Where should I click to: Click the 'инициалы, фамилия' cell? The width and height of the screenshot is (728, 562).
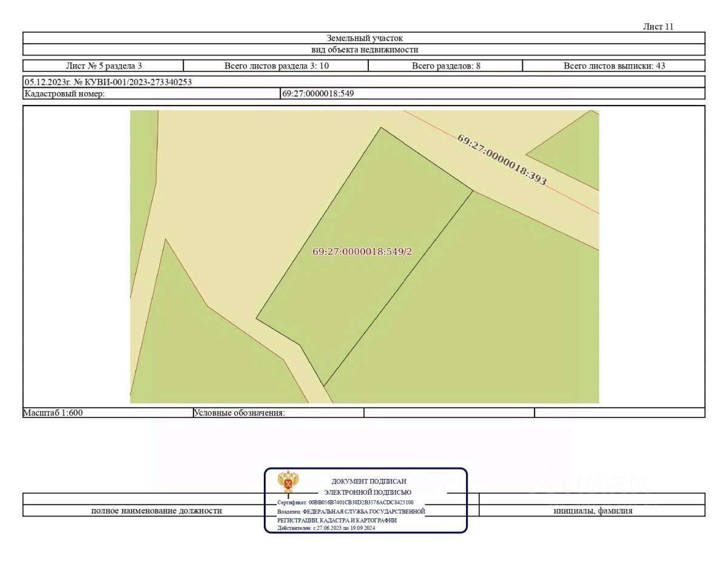(593, 511)
